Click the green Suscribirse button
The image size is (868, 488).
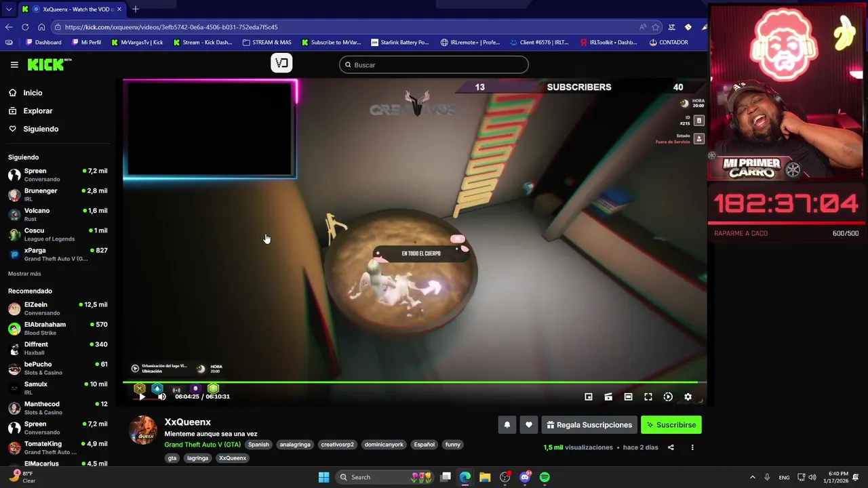tap(671, 425)
